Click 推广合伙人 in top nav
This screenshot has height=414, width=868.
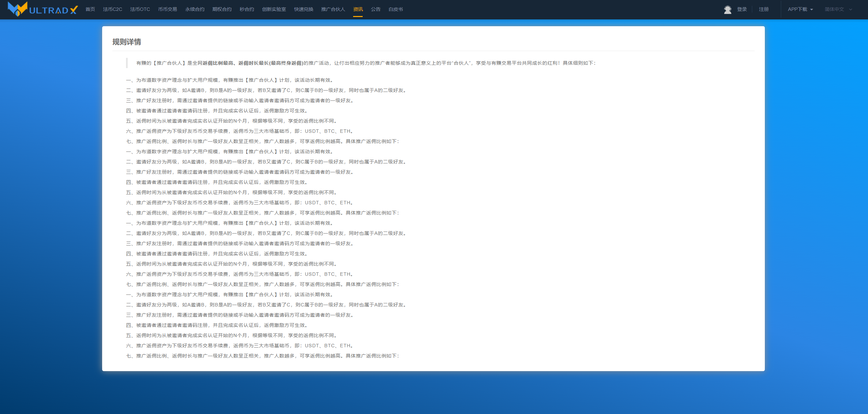point(333,9)
